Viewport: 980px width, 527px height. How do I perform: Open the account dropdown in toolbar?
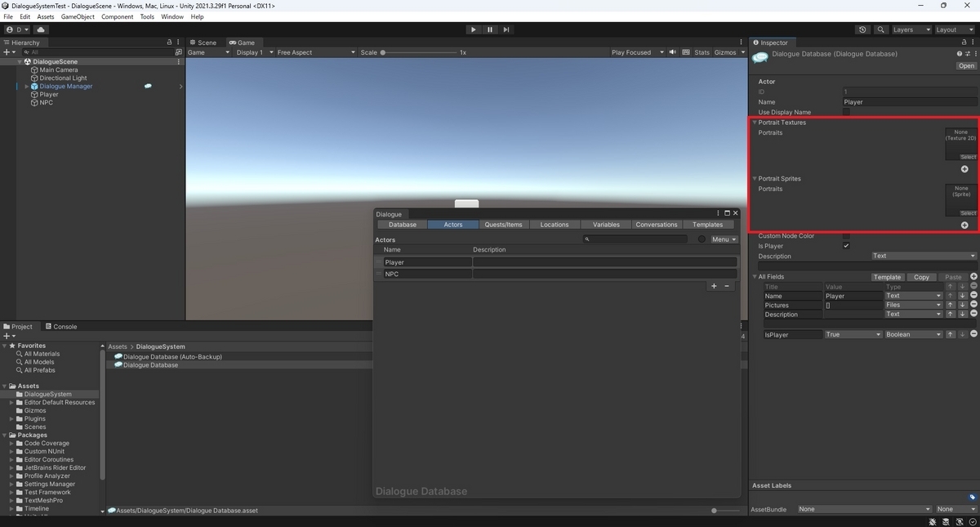16,29
